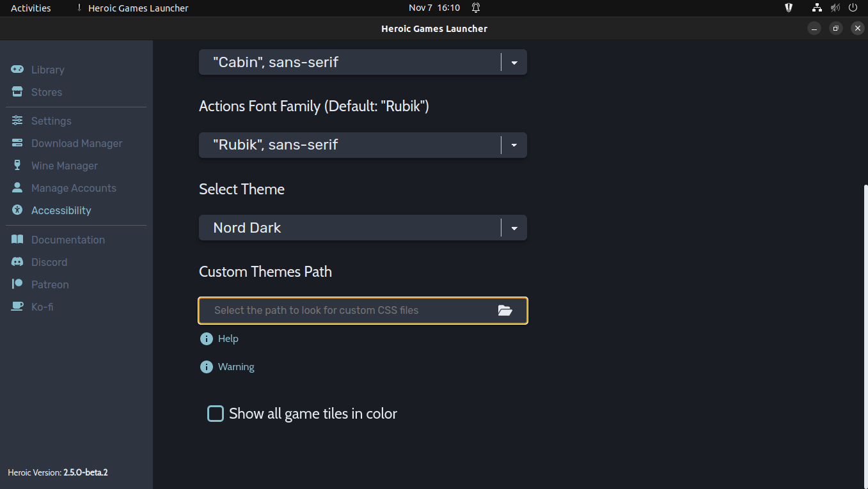The image size is (868, 489).
Task: Open the Documentation page
Action: 68,239
